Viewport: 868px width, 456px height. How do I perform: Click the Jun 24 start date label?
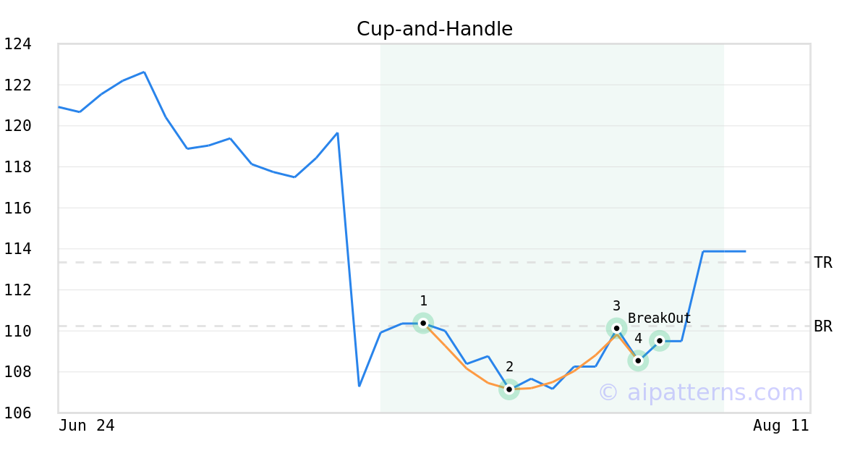click(86, 426)
